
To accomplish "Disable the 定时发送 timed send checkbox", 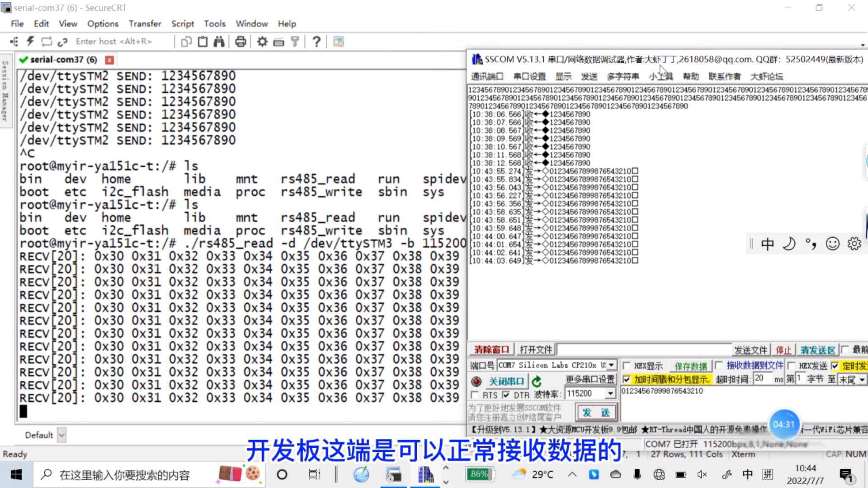I will [x=835, y=366].
